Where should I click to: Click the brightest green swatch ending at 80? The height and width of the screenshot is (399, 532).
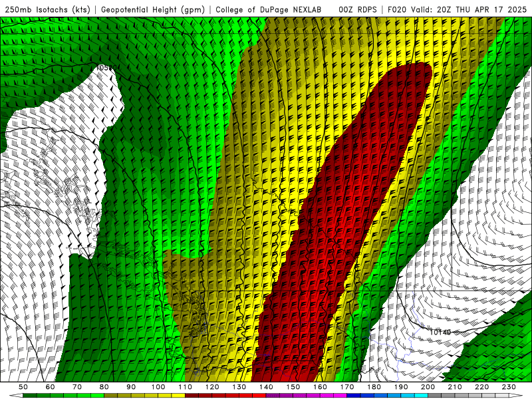(x=97, y=396)
